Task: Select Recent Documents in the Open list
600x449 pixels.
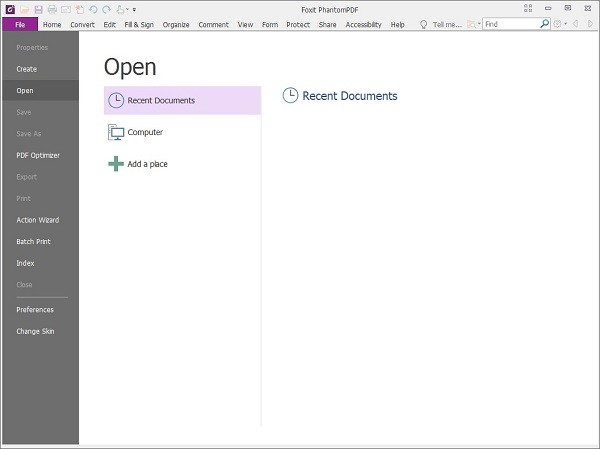Action: (x=183, y=100)
